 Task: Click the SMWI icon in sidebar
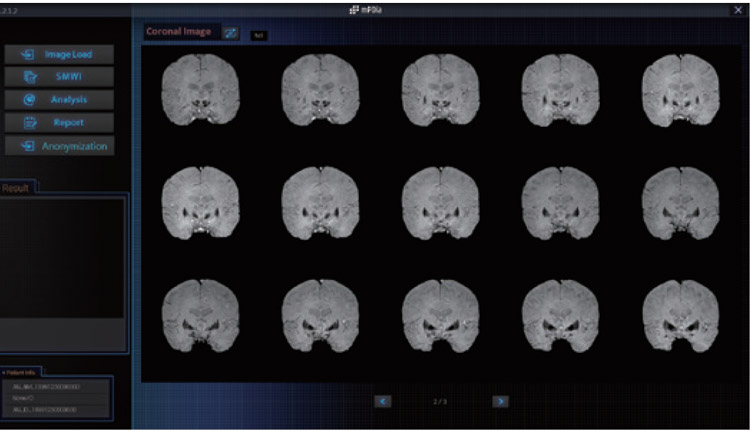tap(29, 76)
